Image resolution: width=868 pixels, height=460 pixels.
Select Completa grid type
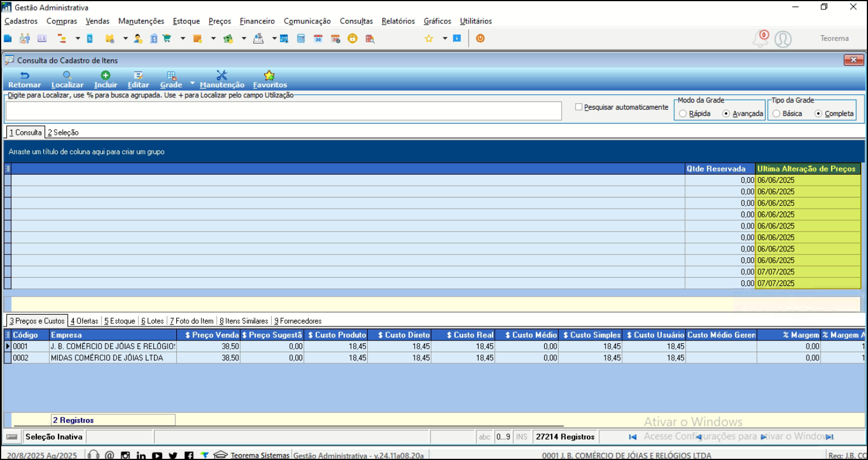tap(818, 114)
